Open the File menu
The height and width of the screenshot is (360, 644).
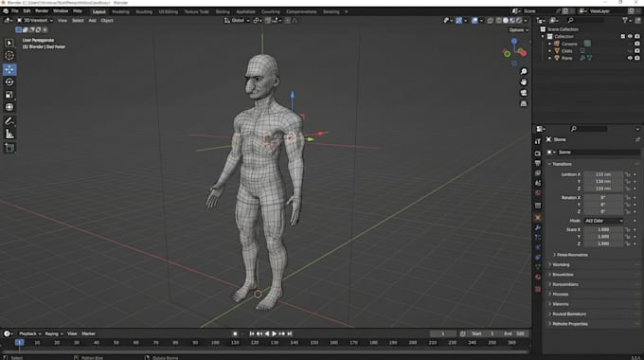15,11
